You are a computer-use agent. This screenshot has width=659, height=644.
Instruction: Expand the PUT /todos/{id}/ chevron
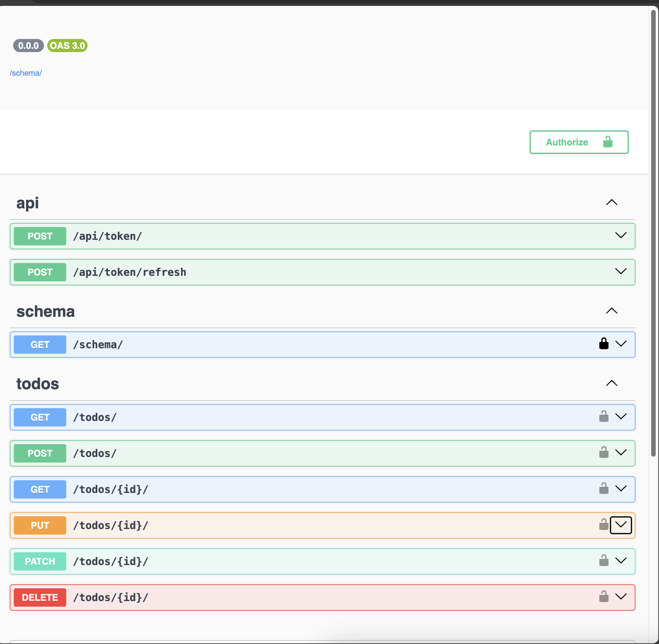[620, 525]
